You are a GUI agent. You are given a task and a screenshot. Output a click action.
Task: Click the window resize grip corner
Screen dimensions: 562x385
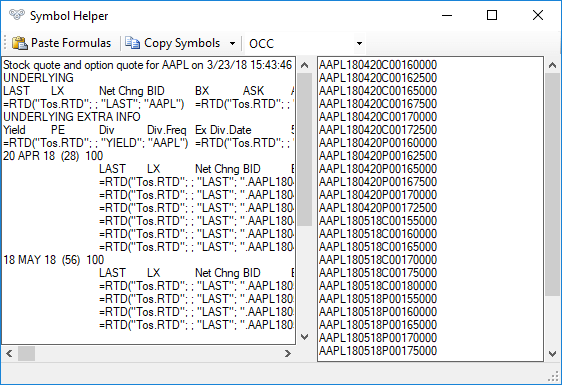554,377
